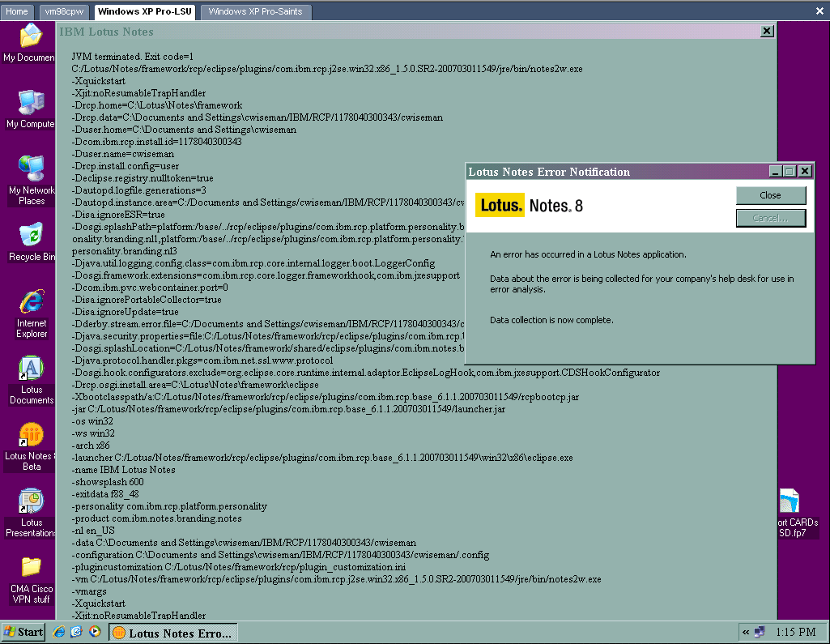Click the '-Drcp.install.config=user' line

tap(126, 166)
